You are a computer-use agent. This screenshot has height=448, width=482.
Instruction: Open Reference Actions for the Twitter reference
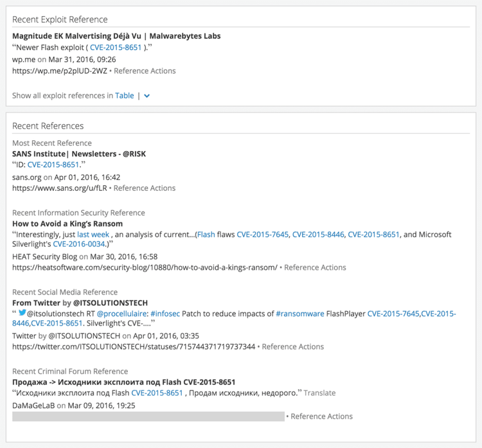293,347
